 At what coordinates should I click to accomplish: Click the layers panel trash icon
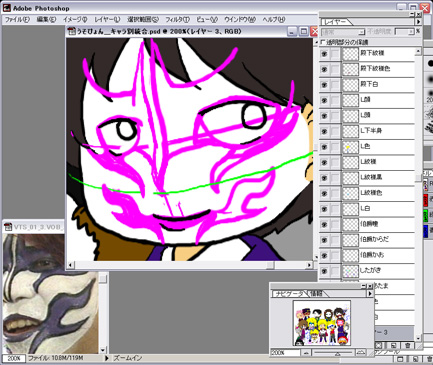click(407, 345)
